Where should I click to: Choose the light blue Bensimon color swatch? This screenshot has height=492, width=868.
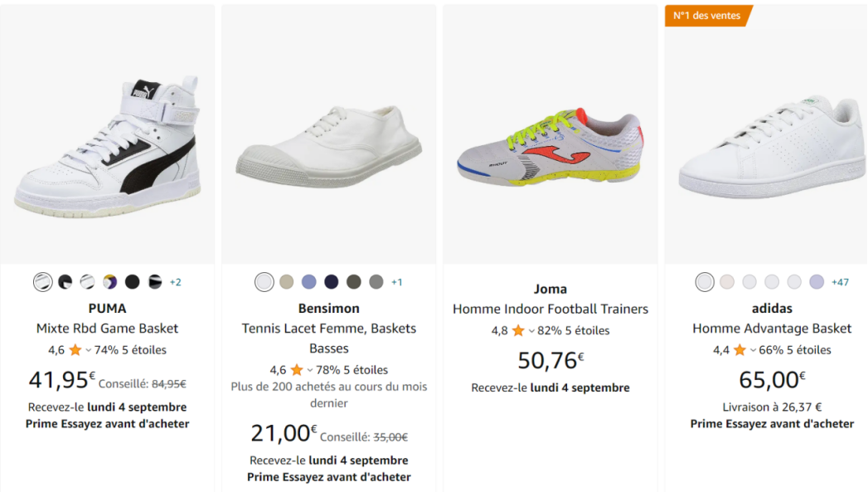[309, 282]
